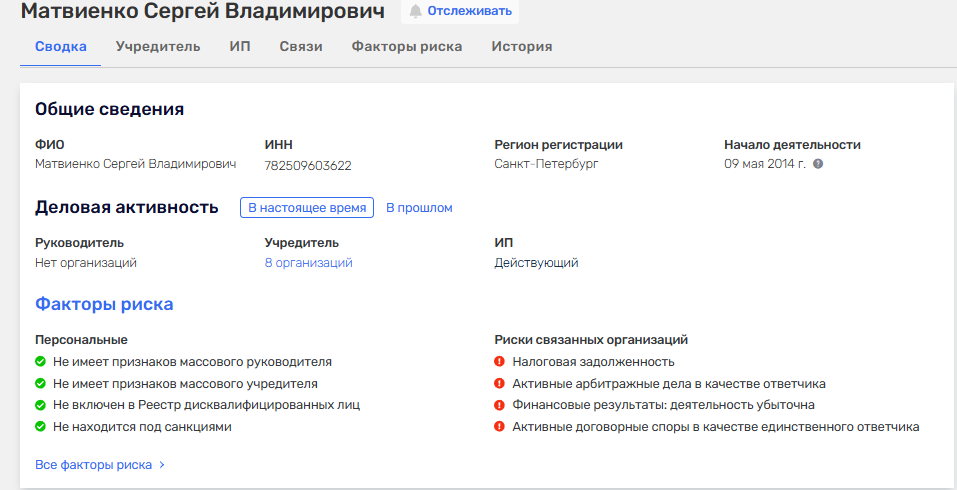957x490 pixels.
Task: Click red warning icon for Финансовые результаты
Action: coord(500,405)
